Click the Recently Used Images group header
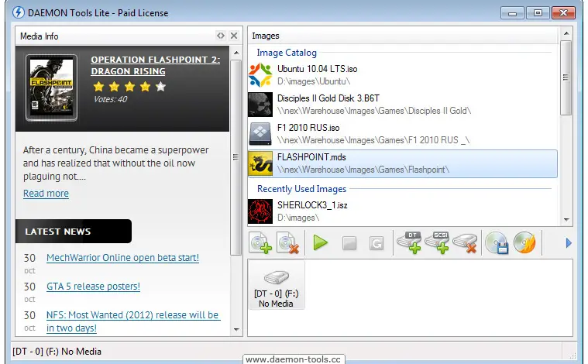The height and width of the screenshot is (364, 588). click(301, 189)
